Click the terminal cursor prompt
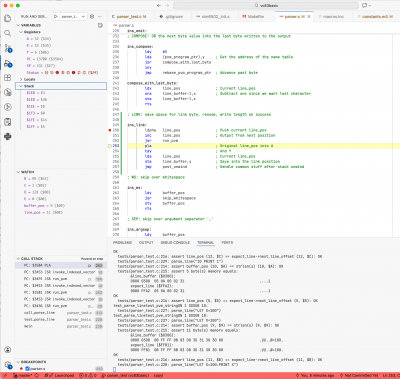This screenshot has height=379, width=400. tap(114, 369)
